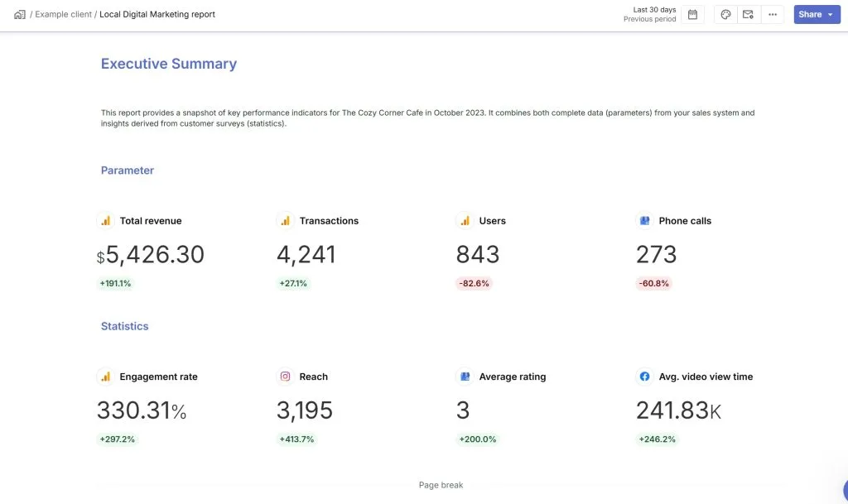Screen dimensions: 848x504
Task: Click the analytics icon beside Users
Action: (465, 220)
